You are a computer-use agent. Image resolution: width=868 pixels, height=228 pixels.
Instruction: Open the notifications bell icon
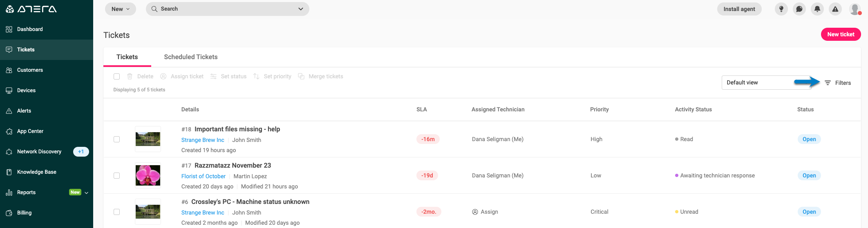coord(817,9)
